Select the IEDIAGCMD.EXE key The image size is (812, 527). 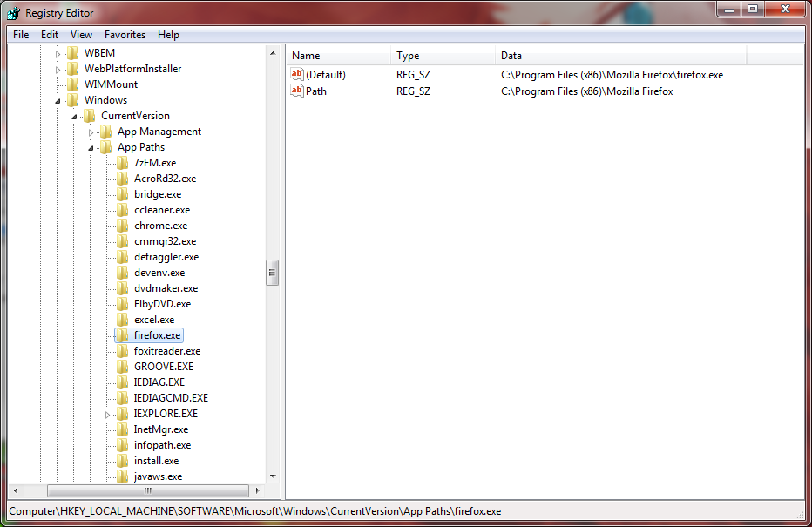pyautogui.click(x=171, y=398)
